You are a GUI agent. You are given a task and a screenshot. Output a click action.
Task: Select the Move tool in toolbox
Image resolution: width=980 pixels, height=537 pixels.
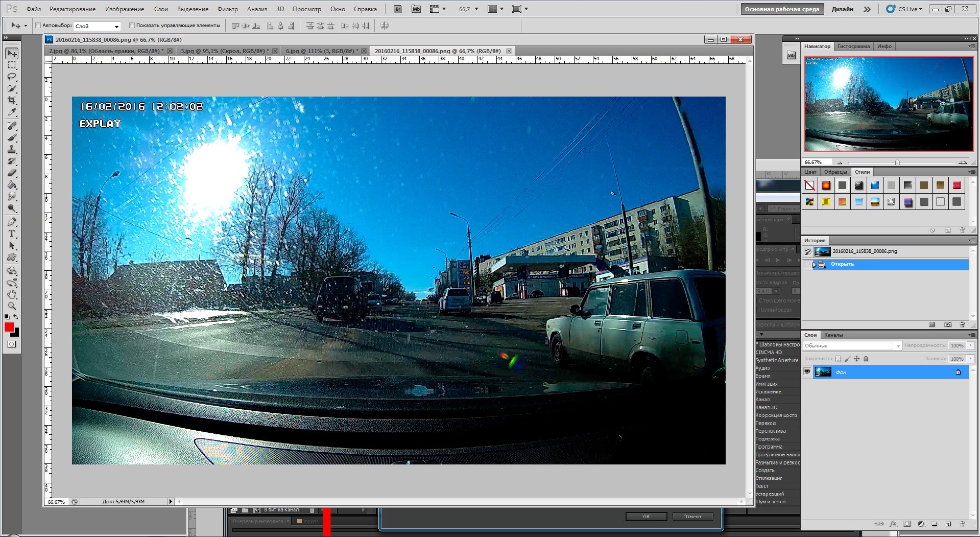point(12,53)
